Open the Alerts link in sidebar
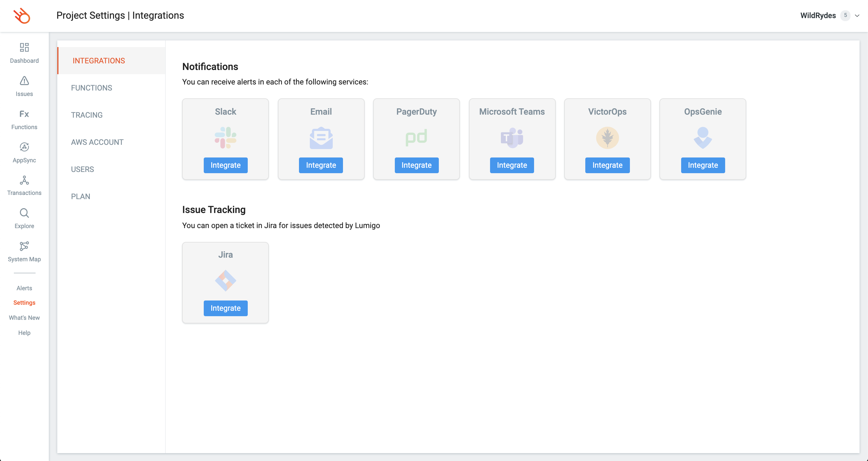This screenshot has width=868, height=461. 24,288
